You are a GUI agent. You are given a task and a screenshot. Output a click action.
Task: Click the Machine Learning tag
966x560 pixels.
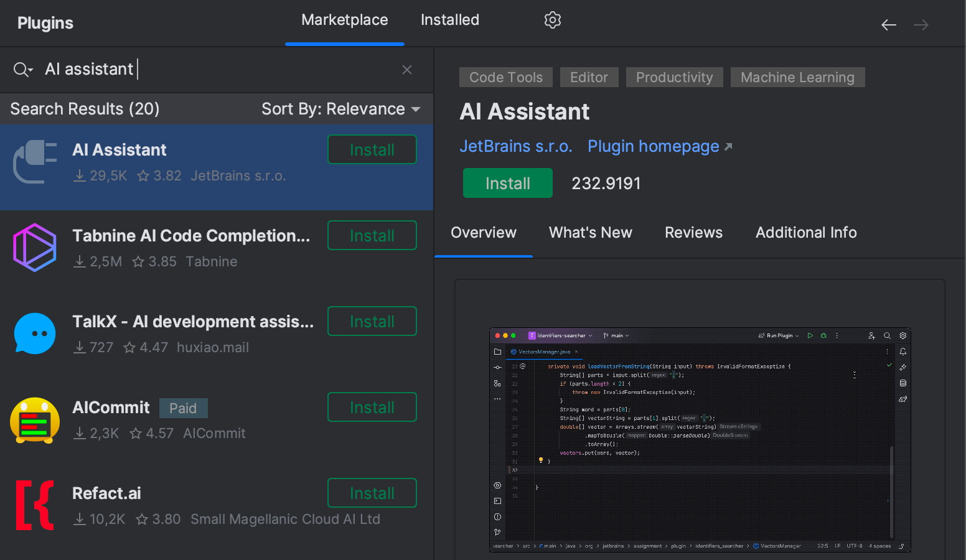[x=797, y=77]
